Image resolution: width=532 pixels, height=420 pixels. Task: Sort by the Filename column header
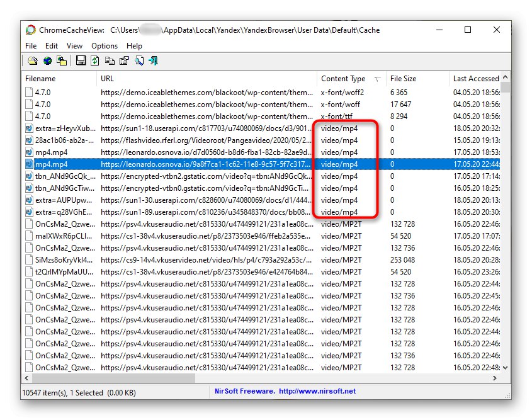59,79
